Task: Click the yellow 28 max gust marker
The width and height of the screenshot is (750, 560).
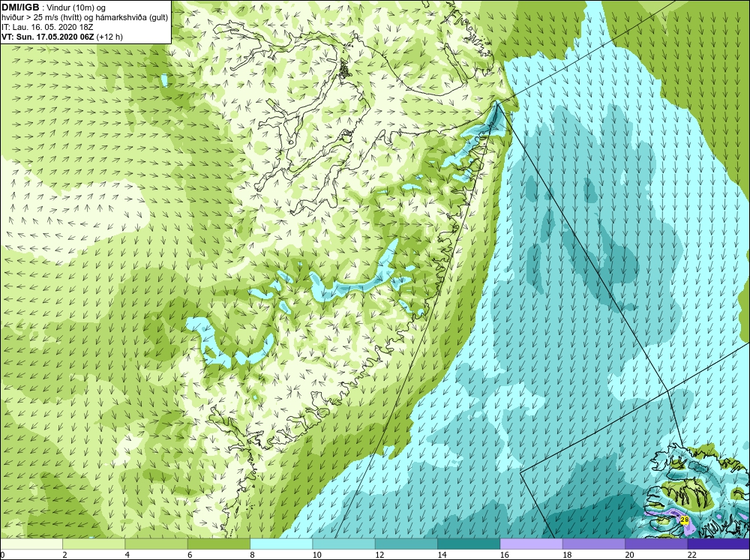Action: click(x=685, y=520)
